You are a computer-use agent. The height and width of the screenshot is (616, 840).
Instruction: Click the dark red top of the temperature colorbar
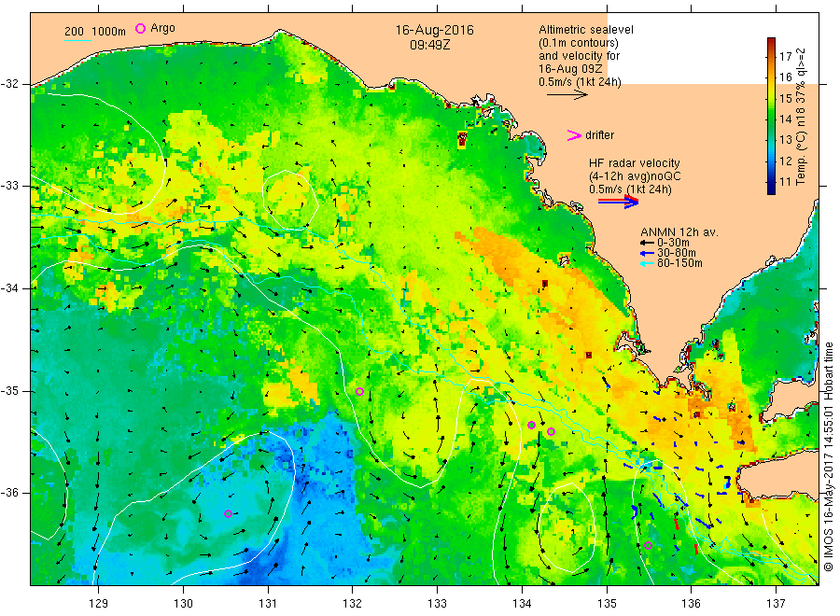point(771,42)
